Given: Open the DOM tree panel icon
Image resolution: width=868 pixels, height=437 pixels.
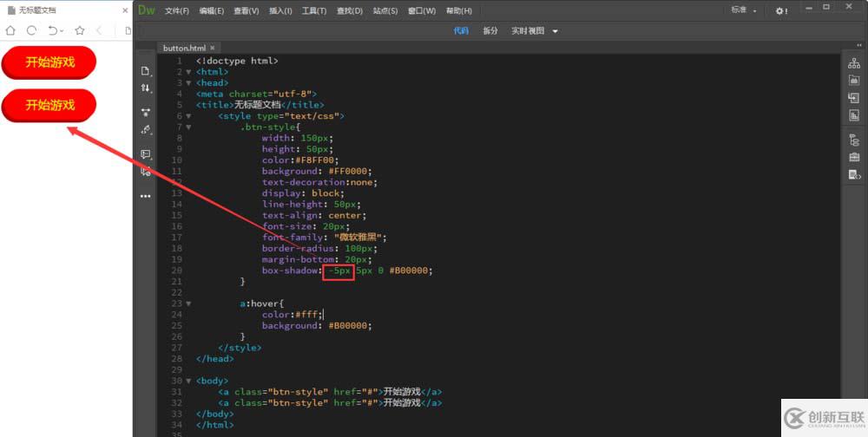Looking at the screenshot, I should (x=854, y=140).
